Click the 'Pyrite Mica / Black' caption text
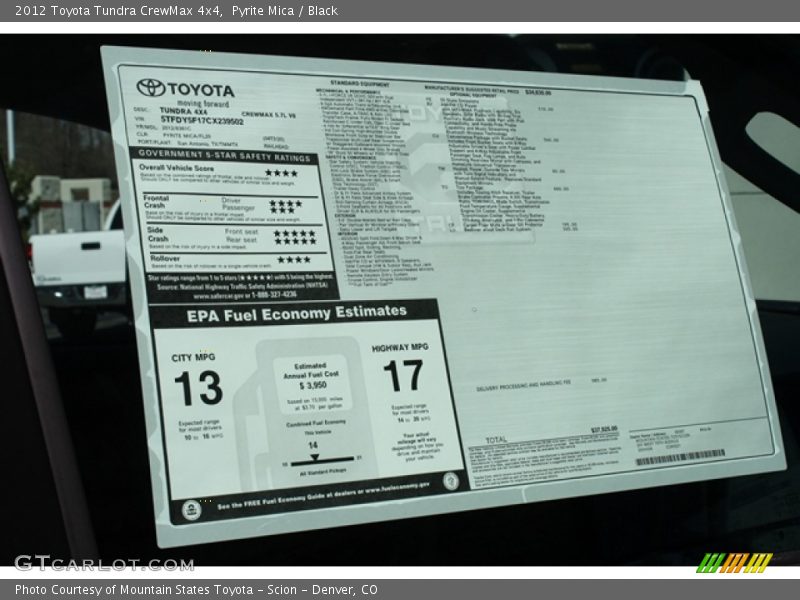The width and height of the screenshot is (800, 600). (x=285, y=11)
